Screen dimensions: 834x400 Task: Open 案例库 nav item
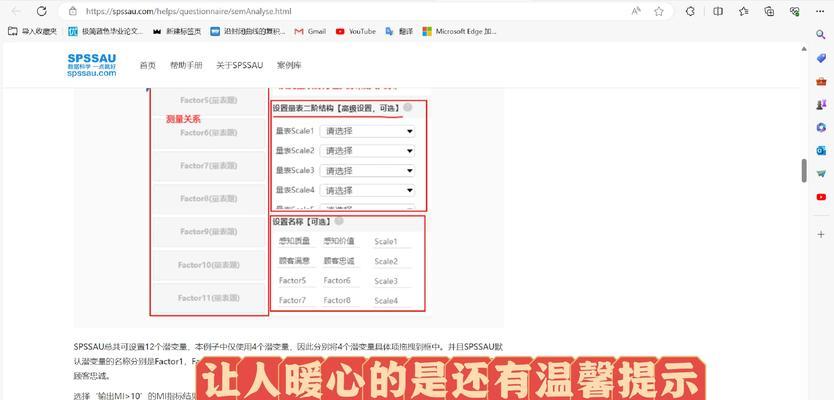pos(289,65)
